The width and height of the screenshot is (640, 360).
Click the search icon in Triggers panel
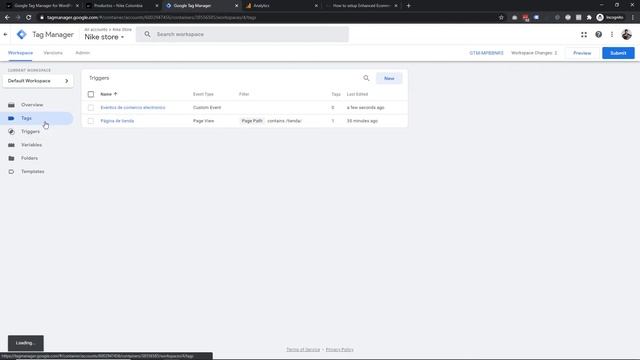click(x=366, y=78)
